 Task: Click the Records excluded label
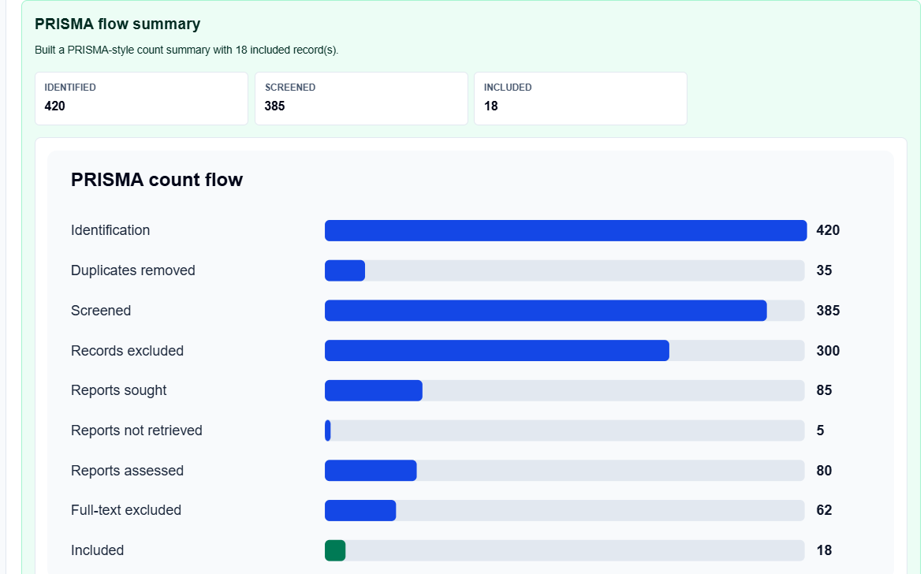pyautogui.click(x=127, y=351)
